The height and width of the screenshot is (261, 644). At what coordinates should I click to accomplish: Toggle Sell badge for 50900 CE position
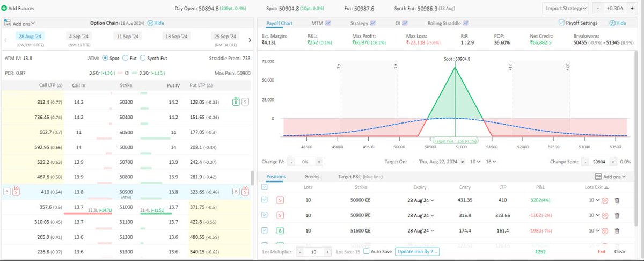point(280,200)
